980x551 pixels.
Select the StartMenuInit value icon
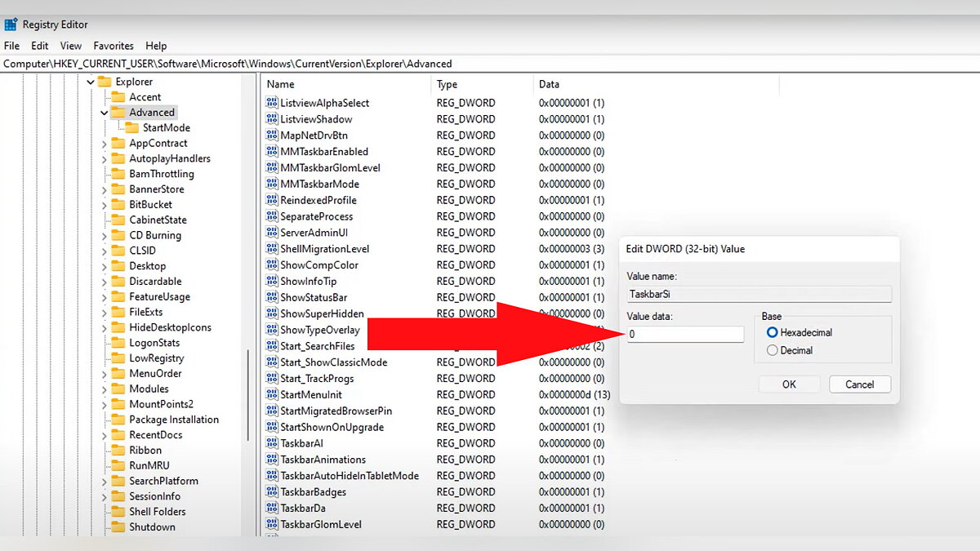[x=273, y=394]
